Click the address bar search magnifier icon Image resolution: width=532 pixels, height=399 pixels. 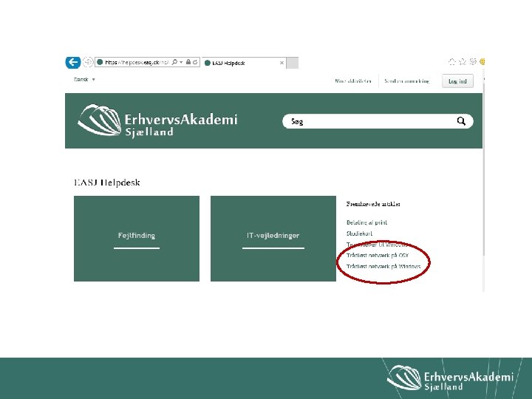[174, 62]
